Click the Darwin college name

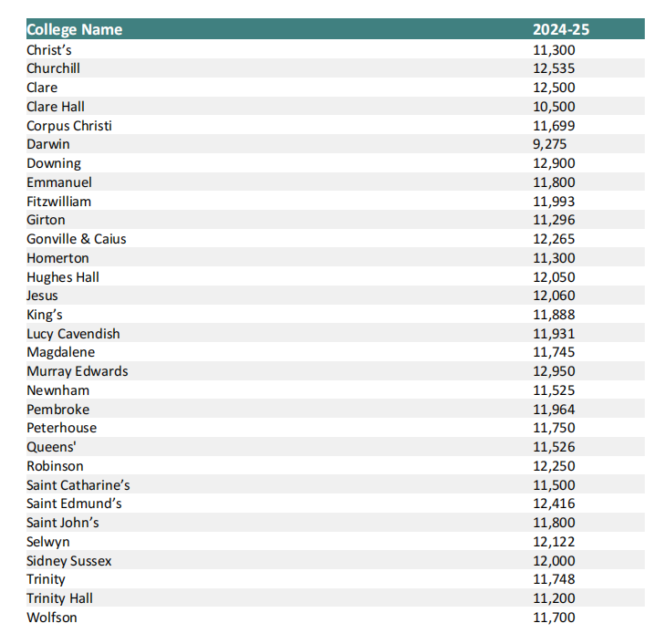pos(48,144)
